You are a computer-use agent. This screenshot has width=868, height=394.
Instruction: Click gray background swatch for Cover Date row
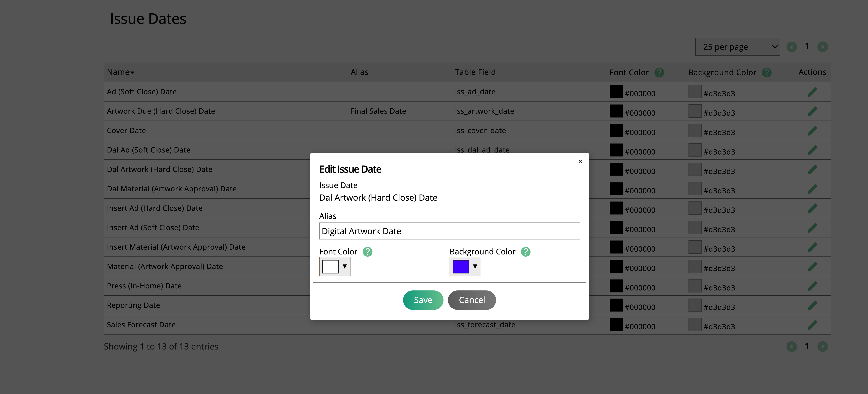(x=695, y=130)
